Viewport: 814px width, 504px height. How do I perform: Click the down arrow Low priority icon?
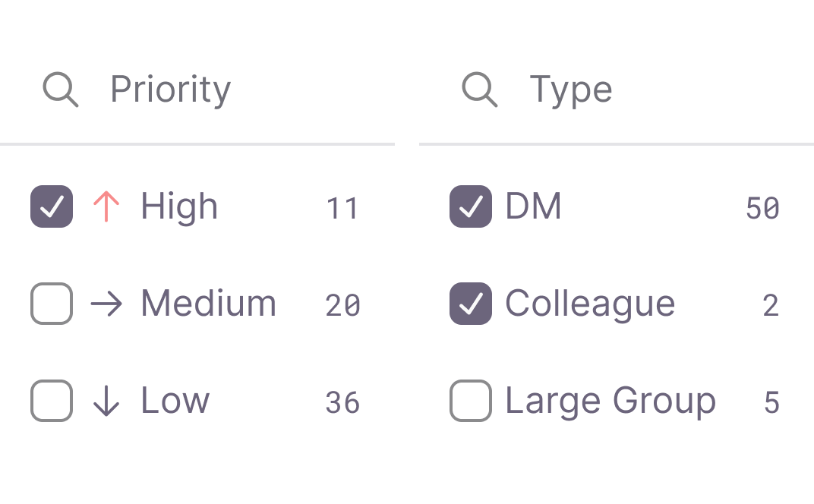106,401
